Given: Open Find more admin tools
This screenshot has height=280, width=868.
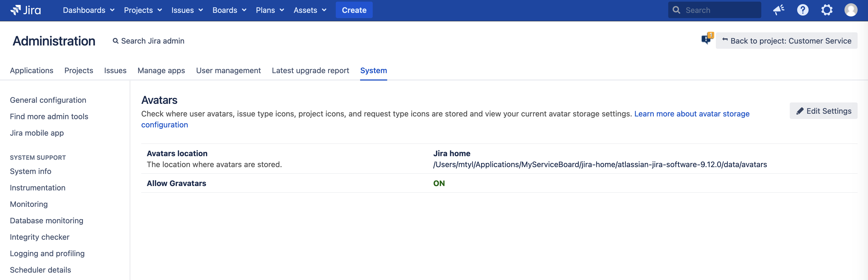Looking at the screenshot, I should (x=49, y=117).
